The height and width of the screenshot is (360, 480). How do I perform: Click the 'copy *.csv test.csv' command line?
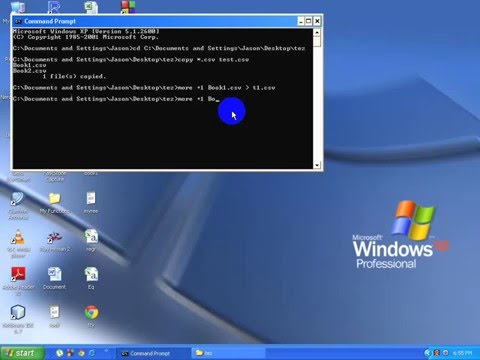click(x=131, y=60)
